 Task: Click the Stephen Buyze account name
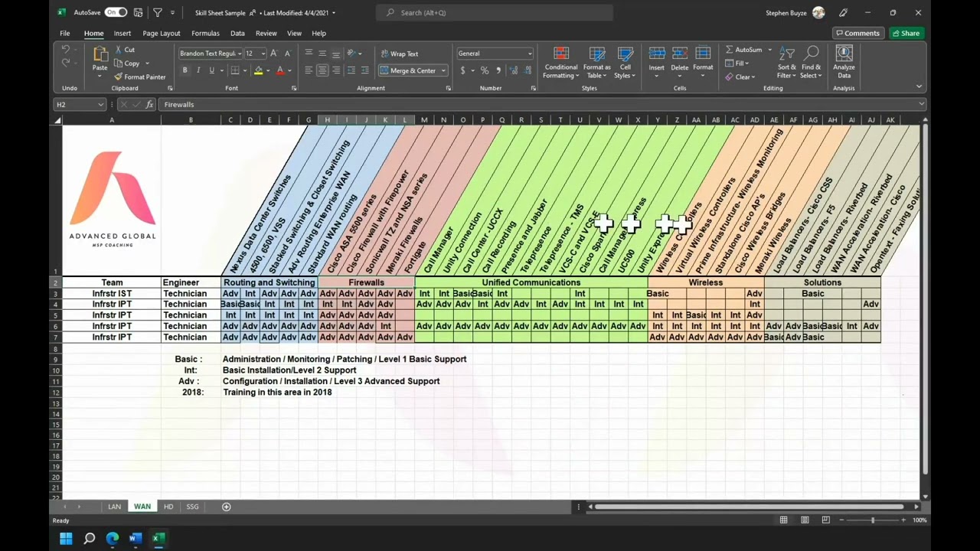pos(786,12)
